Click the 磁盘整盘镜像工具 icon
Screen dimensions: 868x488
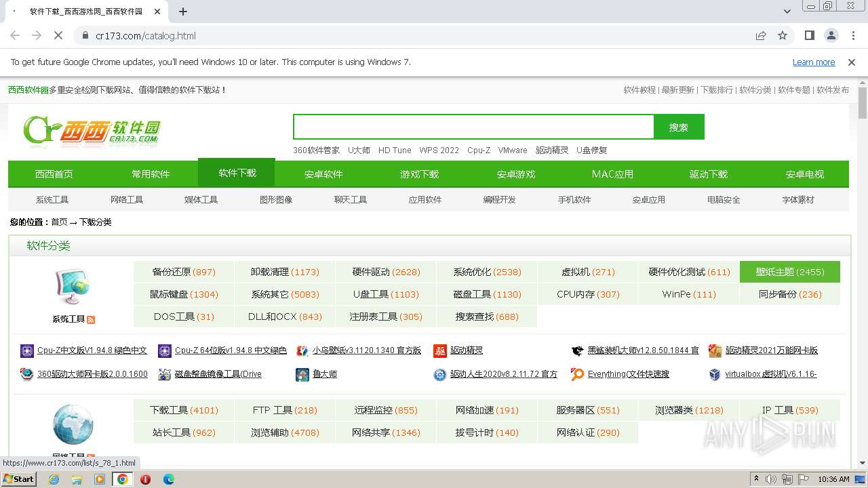[x=164, y=374]
